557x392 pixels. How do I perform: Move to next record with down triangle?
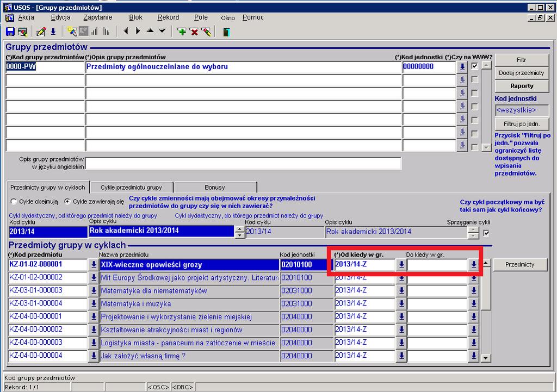point(162,31)
